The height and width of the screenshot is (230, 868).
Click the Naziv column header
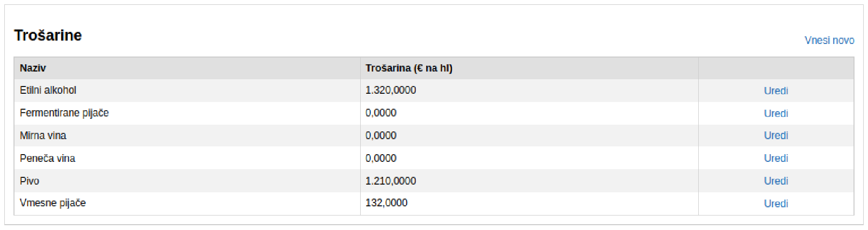33,68
